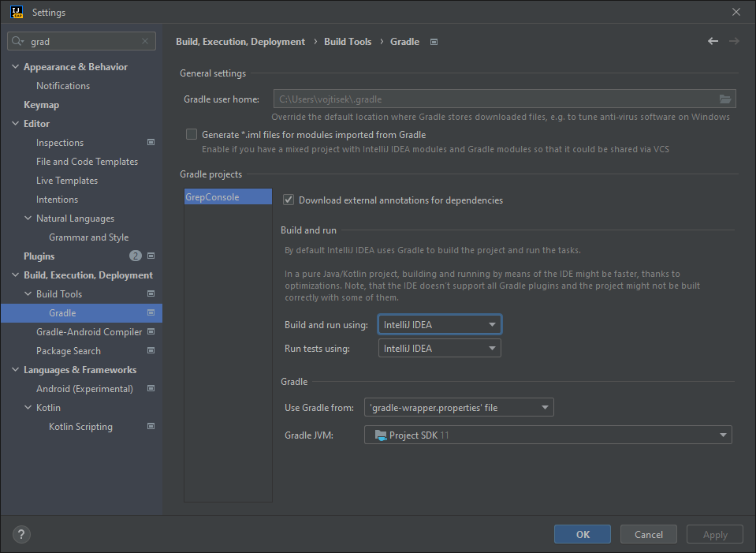Image resolution: width=756 pixels, height=553 pixels.
Task: Open Android (Experimental) settings
Action: click(84, 388)
